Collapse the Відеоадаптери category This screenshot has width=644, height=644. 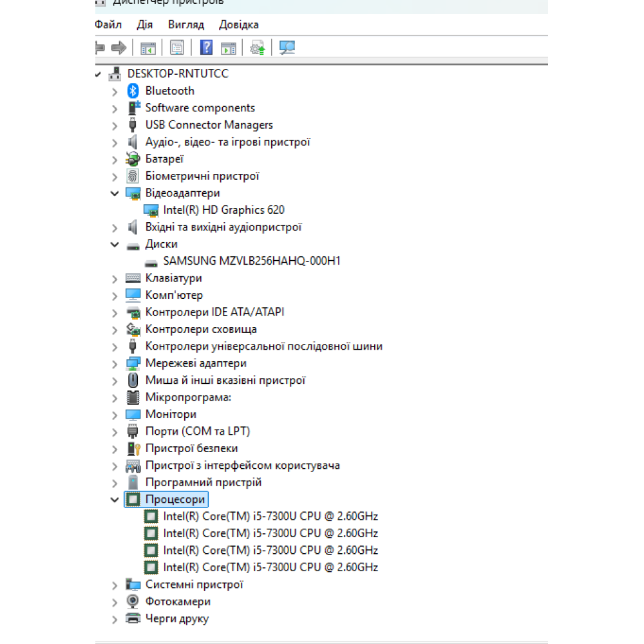point(115,193)
